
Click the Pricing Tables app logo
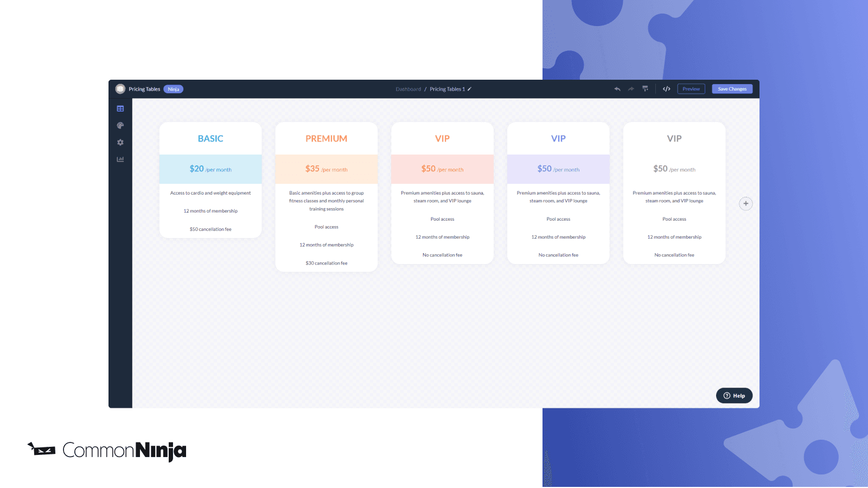coord(120,89)
